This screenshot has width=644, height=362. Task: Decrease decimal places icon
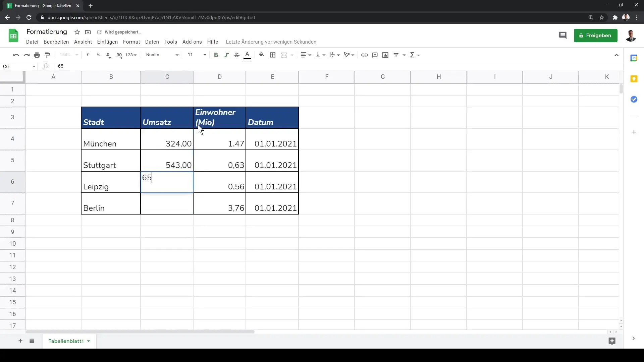point(108,55)
